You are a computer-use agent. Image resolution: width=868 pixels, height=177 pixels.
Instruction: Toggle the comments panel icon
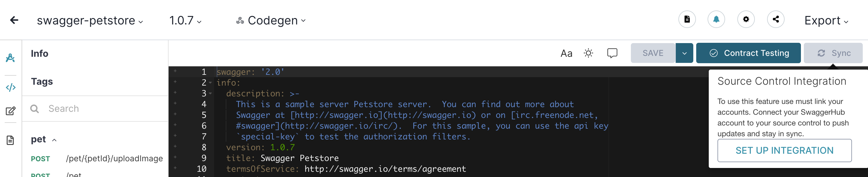pyautogui.click(x=612, y=53)
